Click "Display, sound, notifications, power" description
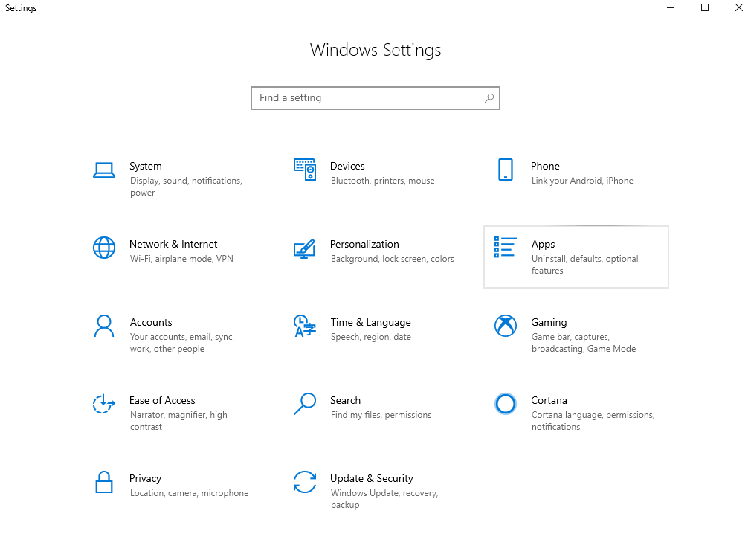751x560 pixels. click(187, 187)
